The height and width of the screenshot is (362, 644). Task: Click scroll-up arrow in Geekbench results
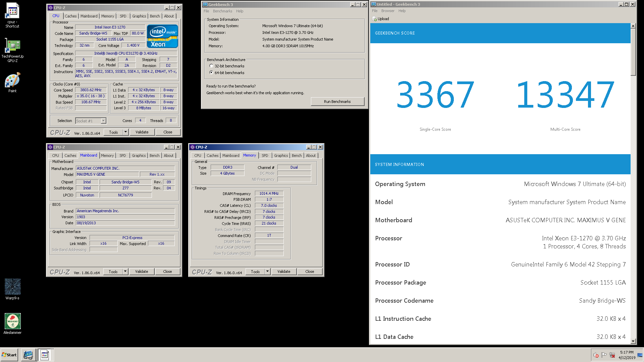(633, 26)
